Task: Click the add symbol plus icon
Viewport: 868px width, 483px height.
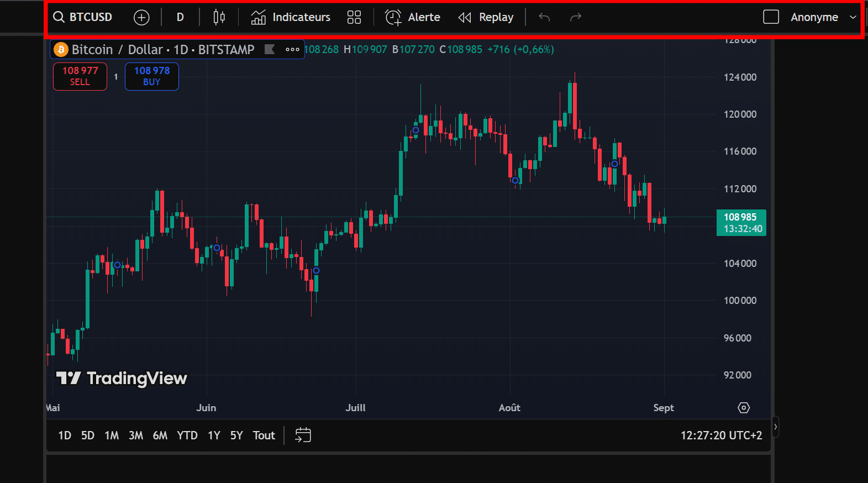Action: pyautogui.click(x=141, y=18)
